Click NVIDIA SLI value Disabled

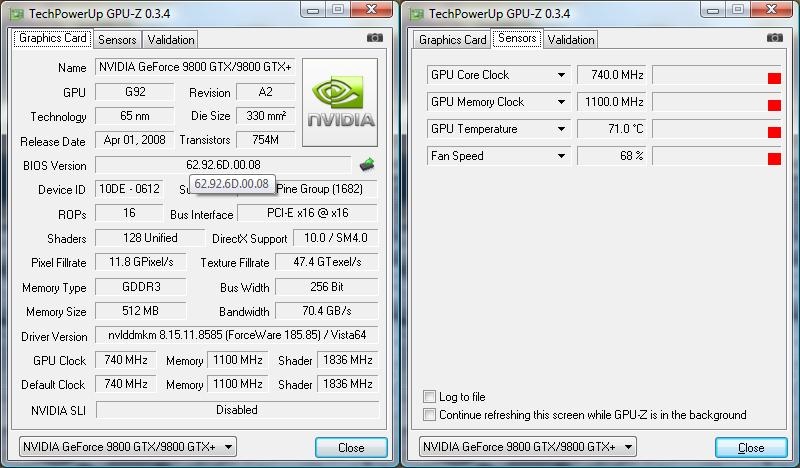pyautogui.click(x=237, y=410)
